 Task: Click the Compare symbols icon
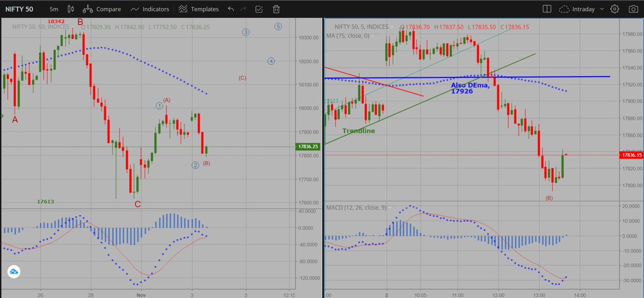point(89,9)
